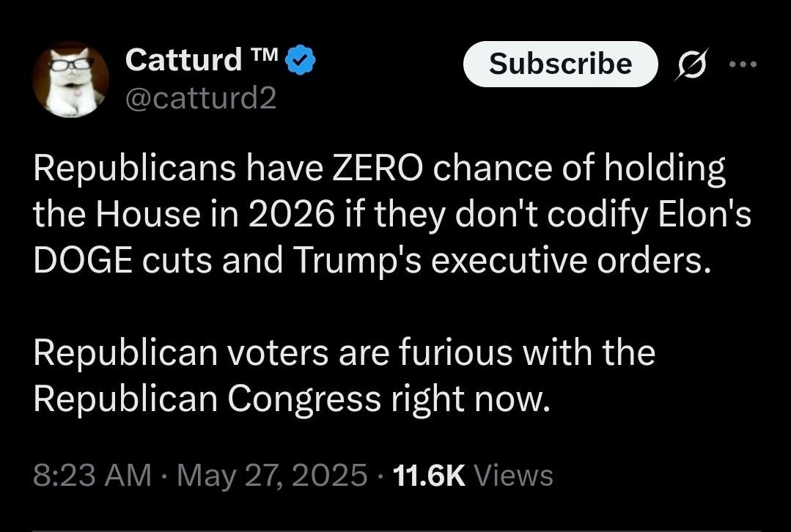Screen dimensions: 791x532
Task: Click the bold 11.6K count
Action: [x=429, y=476]
